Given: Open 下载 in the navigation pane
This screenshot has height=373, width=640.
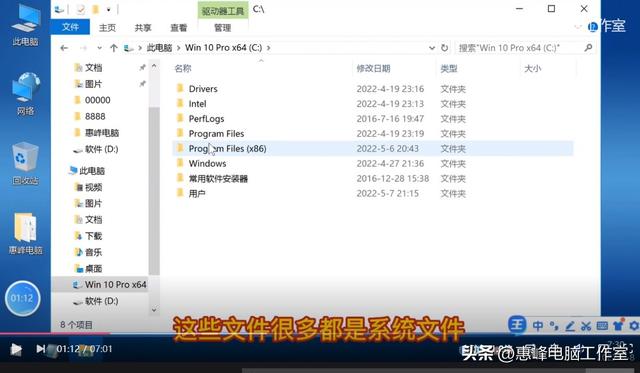Looking at the screenshot, I should pos(93,236).
